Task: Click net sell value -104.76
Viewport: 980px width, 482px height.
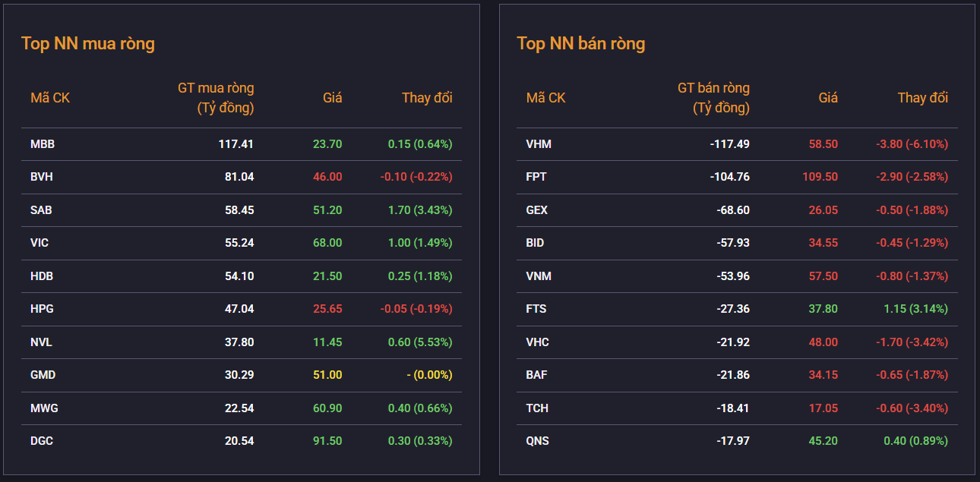Action: pos(729,177)
